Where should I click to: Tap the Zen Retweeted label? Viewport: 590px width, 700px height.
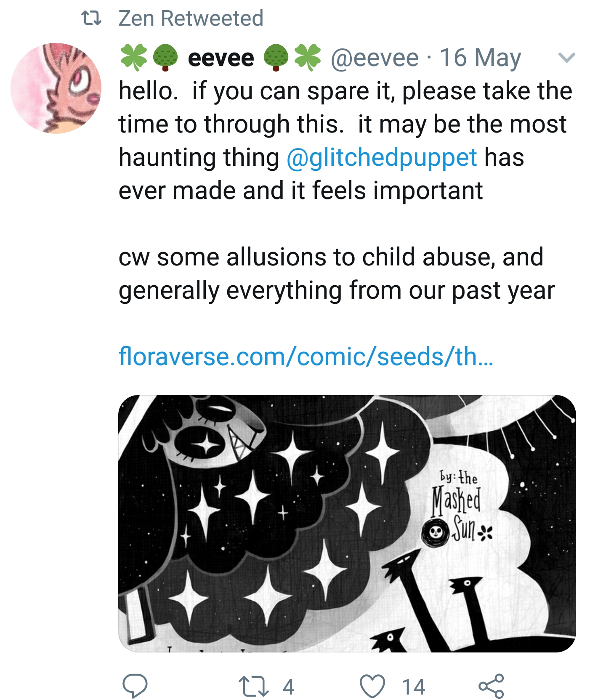[191, 19]
